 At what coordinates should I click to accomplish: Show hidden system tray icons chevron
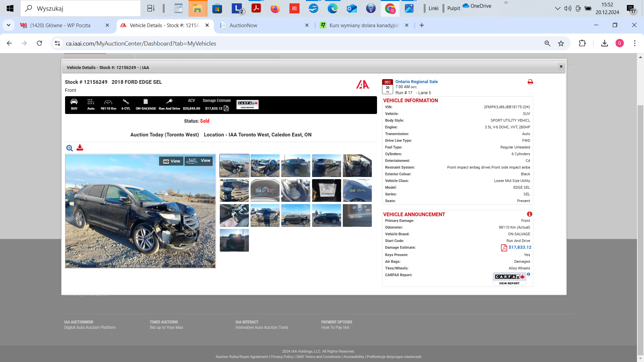(557, 8)
